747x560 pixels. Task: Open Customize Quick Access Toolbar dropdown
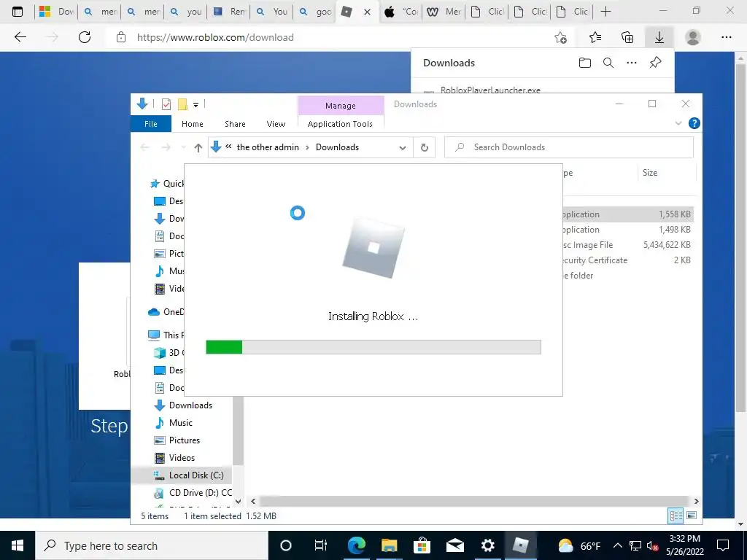tap(196, 104)
